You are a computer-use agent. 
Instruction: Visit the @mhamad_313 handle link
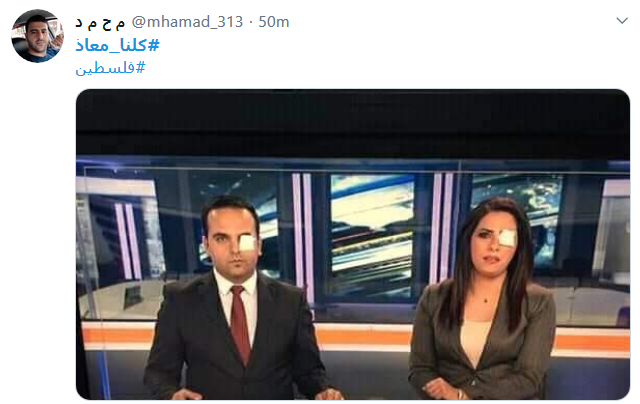point(187,22)
